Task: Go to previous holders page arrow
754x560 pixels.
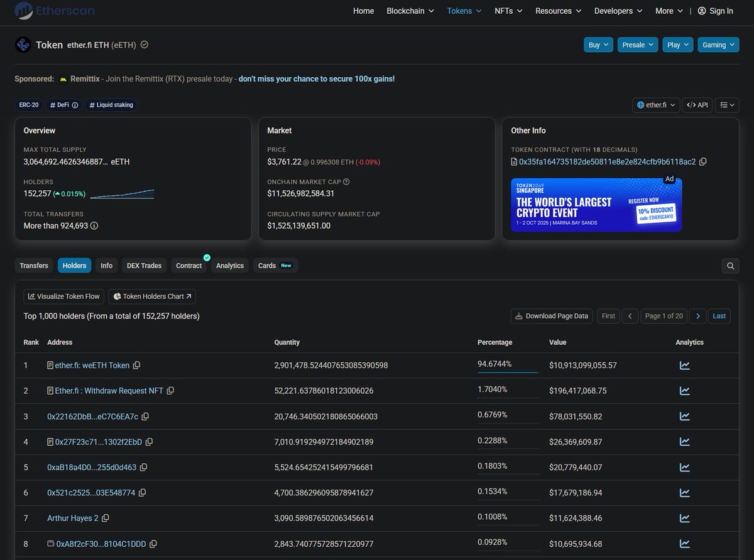Action: click(x=630, y=316)
